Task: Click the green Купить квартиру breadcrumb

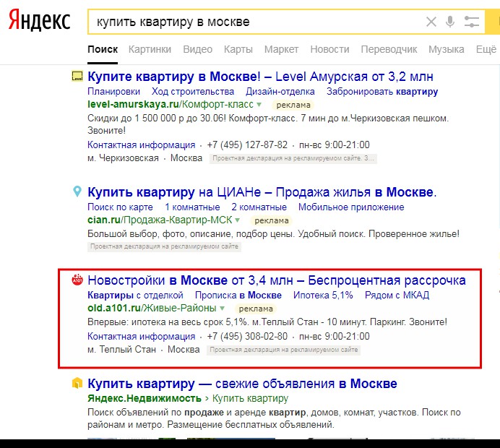Action: [x=250, y=398]
